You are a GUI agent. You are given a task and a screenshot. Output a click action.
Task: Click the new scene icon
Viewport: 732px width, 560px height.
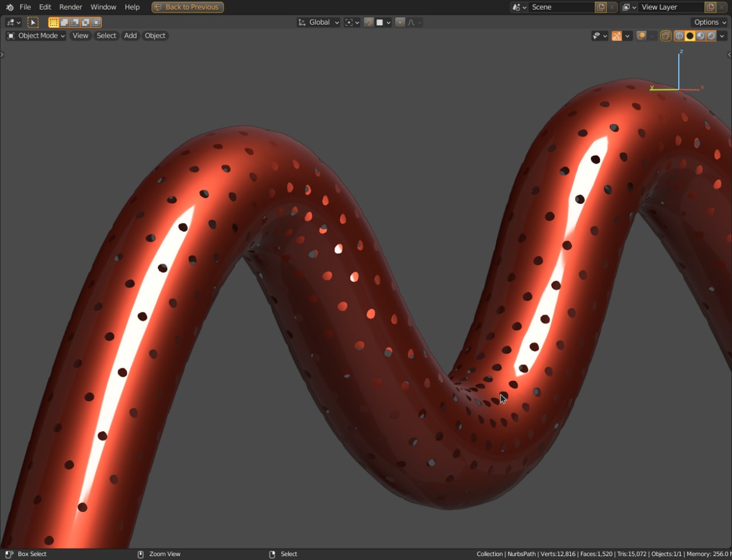(x=600, y=7)
